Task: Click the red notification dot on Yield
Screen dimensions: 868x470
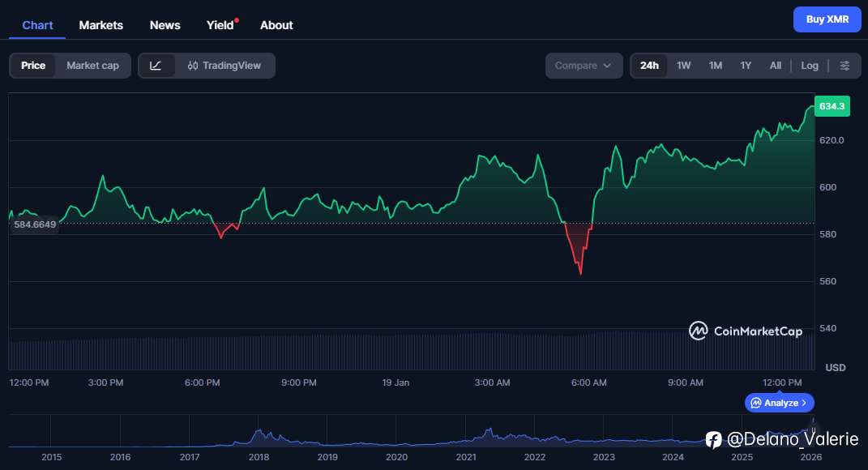Action: pyautogui.click(x=237, y=19)
